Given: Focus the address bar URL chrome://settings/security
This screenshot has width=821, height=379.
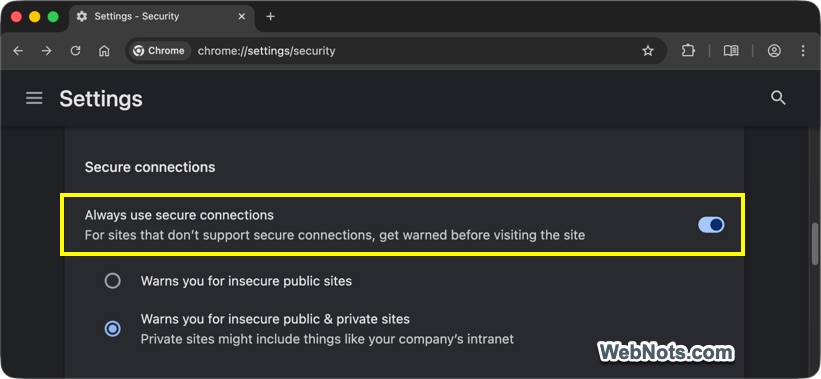Looking at the screenshot, I should tap(267, 51).
